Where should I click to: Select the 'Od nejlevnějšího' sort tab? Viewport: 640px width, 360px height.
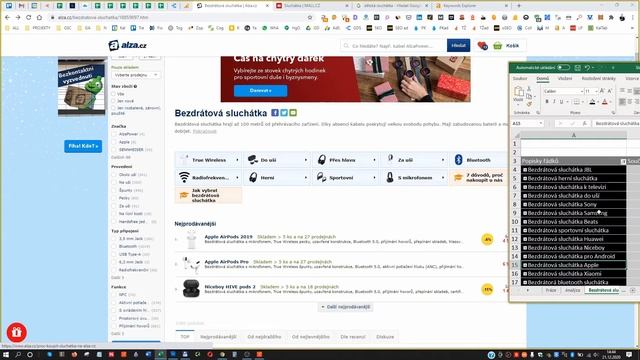coord(310,337)
